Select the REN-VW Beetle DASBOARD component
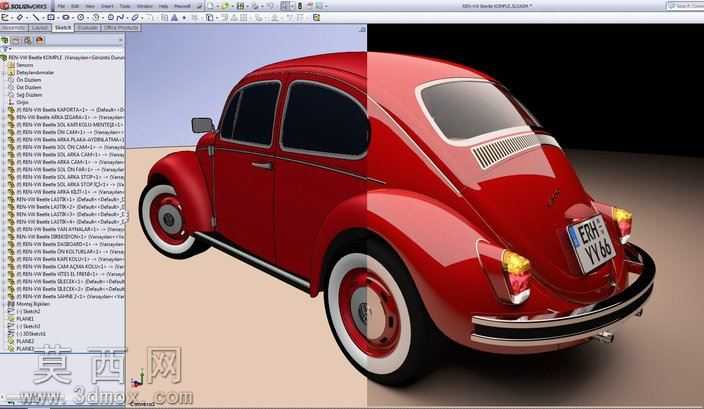 point(70,244)
